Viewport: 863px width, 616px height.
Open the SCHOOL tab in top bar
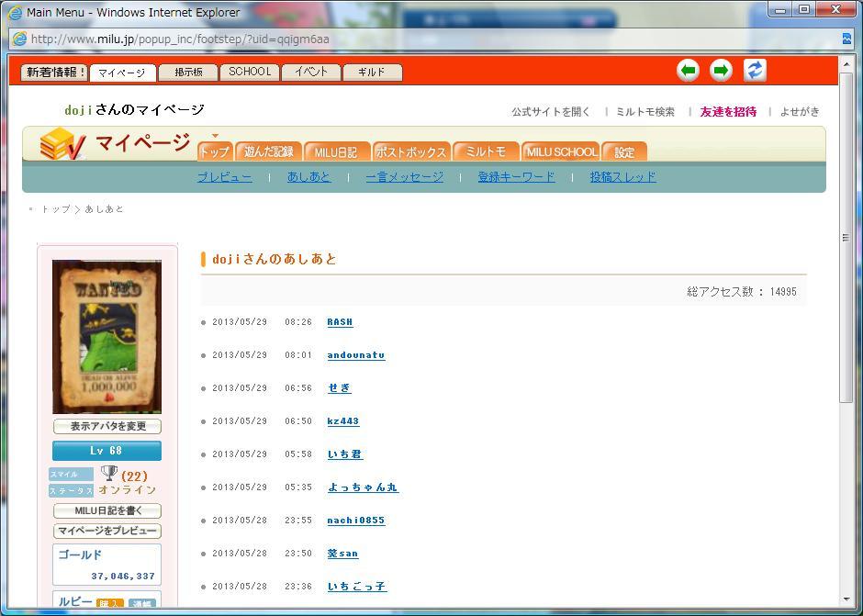(x=250, y=72)
